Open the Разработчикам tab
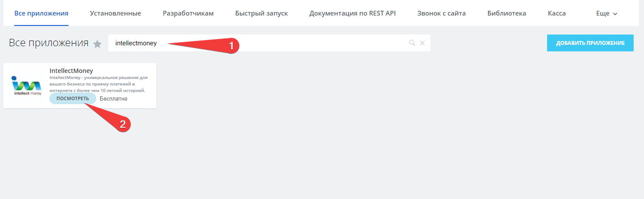 [188, 13]
